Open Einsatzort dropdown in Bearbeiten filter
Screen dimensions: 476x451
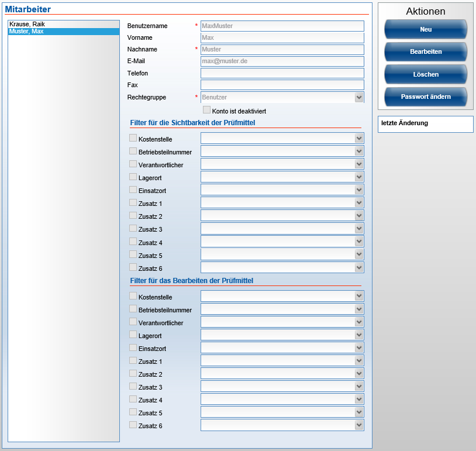[282, 347]
